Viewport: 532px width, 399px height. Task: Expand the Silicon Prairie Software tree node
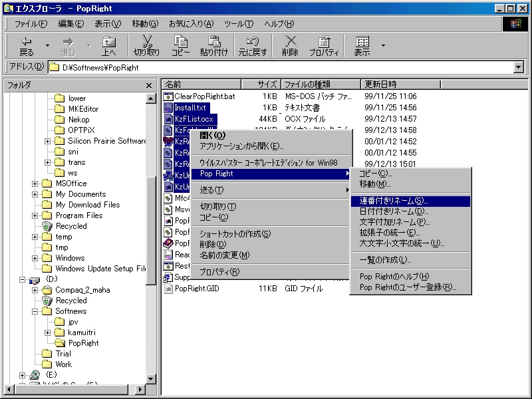(48, 141)
